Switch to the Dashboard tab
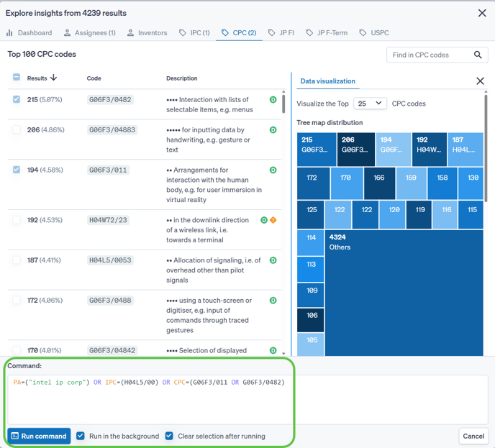This screenshot has height=448, width=495. click(x=29, y=32)
